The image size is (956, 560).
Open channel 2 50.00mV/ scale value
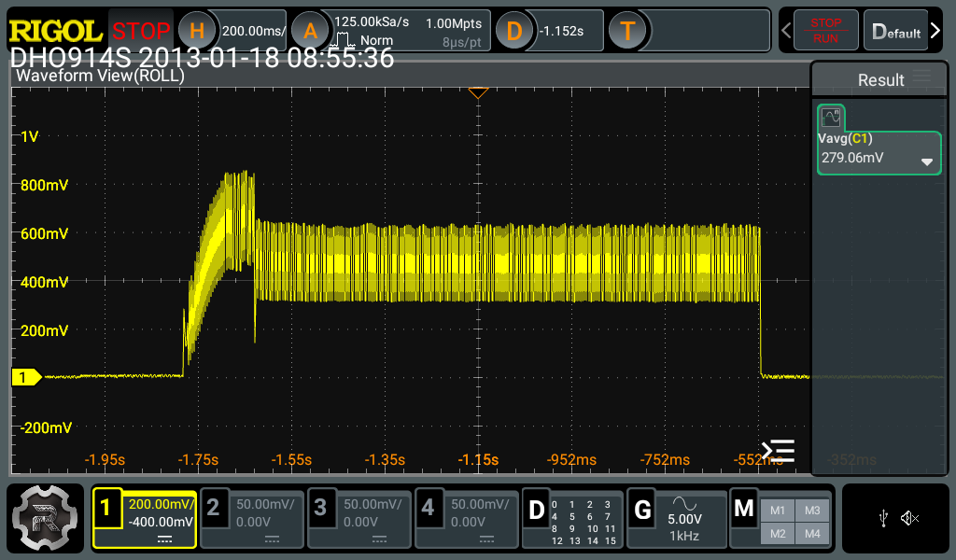pos(265,505)
